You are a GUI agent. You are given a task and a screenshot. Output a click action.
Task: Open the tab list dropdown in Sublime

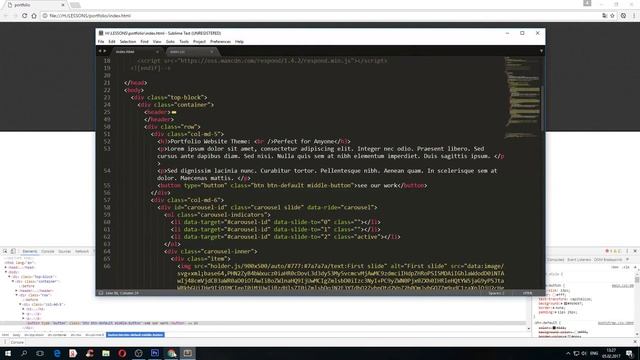click(x=541, y=51)
